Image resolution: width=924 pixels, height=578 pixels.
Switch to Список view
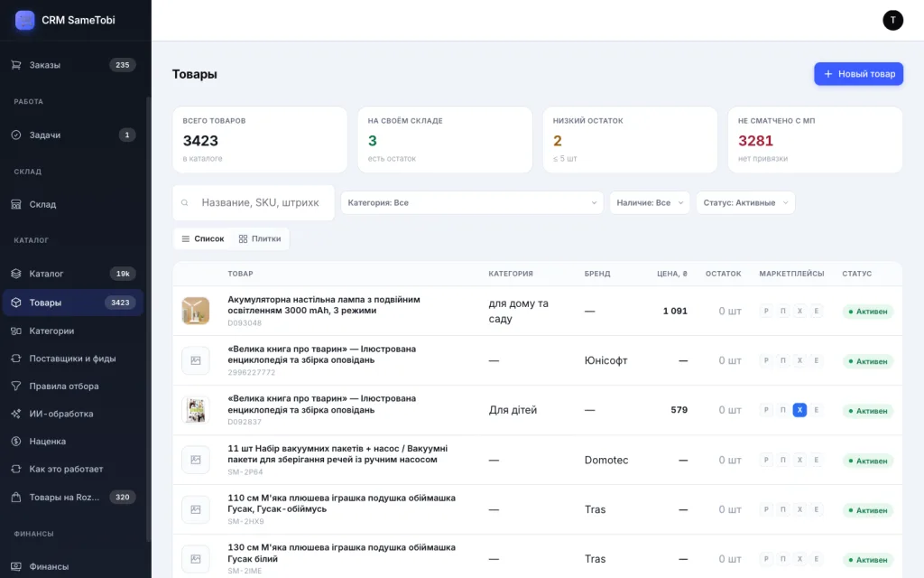203,238
